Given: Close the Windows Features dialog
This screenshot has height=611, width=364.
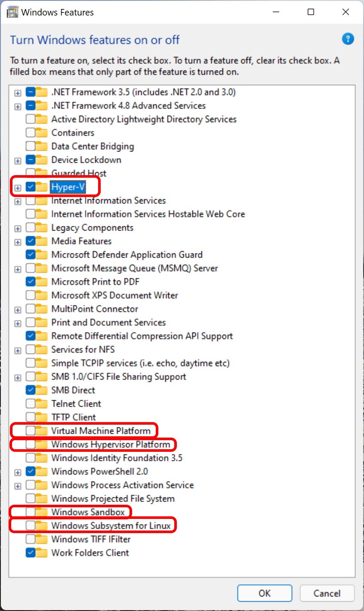Looking at the screenshot, I should pos(345,12).
